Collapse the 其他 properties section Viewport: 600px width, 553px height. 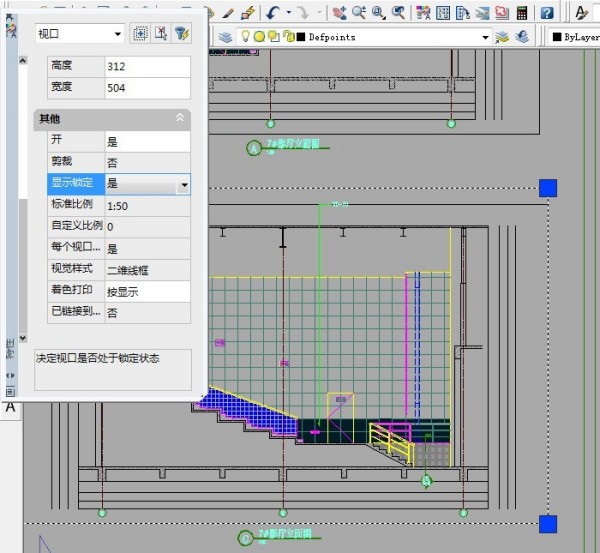(180, 118)
